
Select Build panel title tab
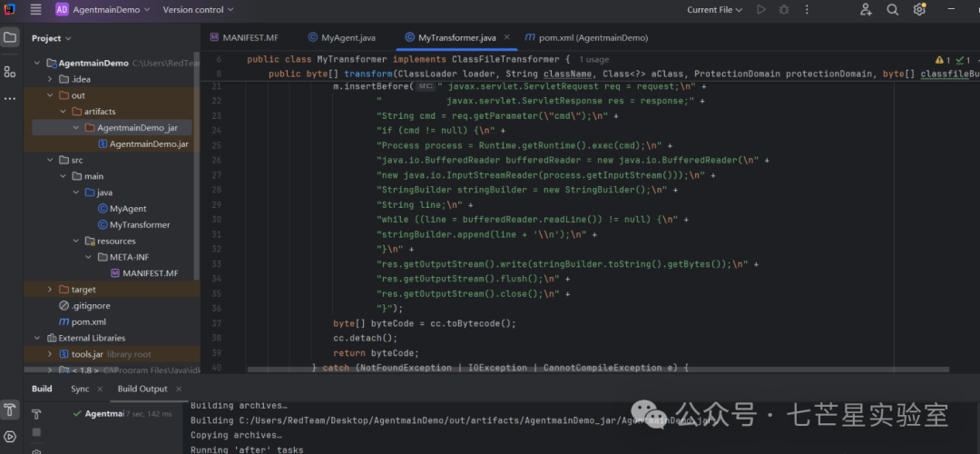point(42,389)
